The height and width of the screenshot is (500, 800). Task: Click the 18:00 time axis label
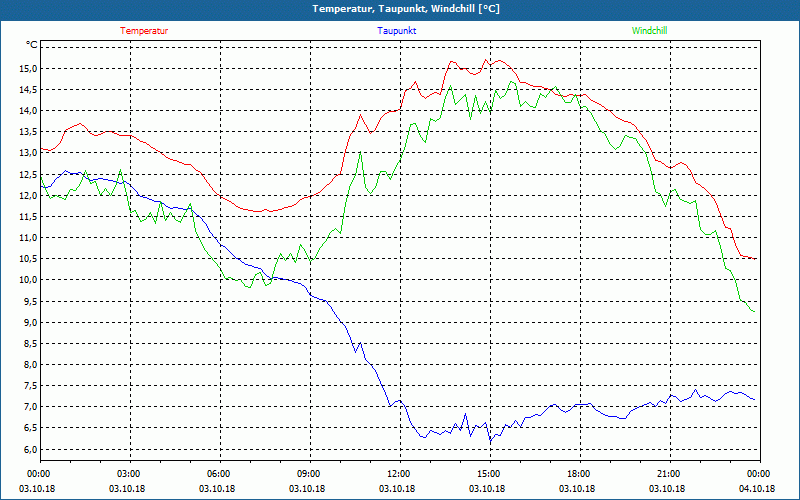580,474
